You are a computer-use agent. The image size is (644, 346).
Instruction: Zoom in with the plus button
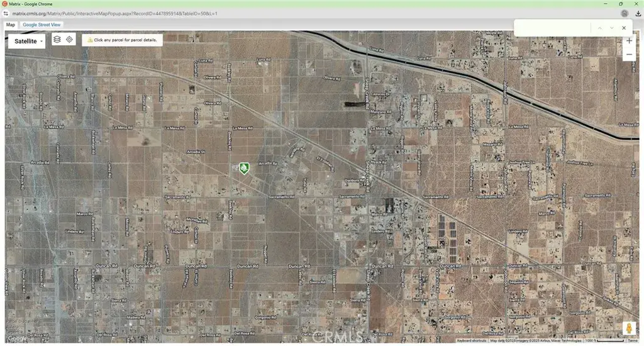629,41
